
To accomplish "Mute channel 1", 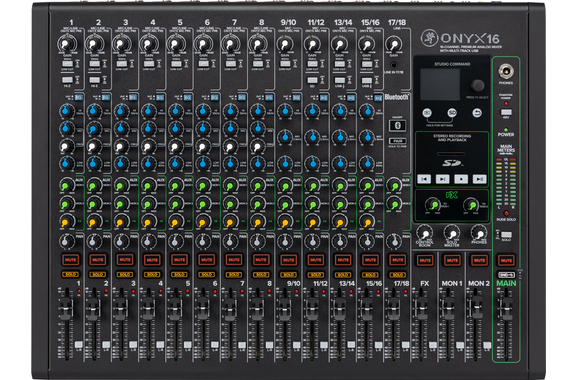I will tap(71, 260).
